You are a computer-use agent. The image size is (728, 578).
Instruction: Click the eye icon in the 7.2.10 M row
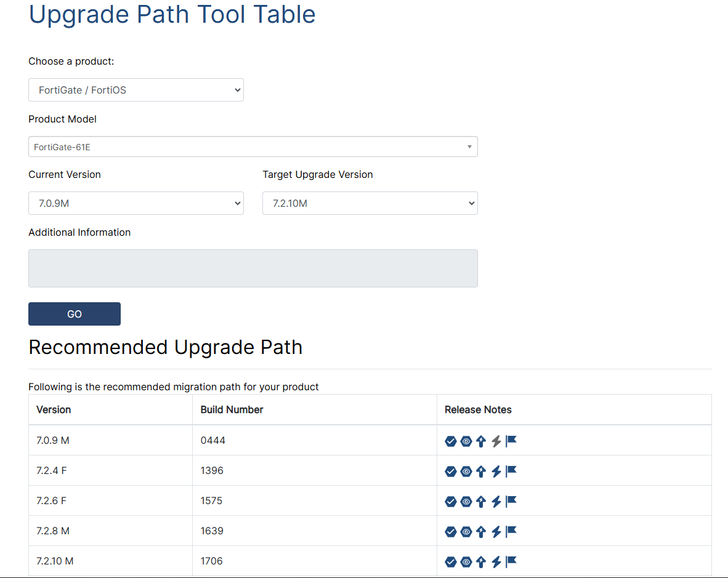coord(466,562)
